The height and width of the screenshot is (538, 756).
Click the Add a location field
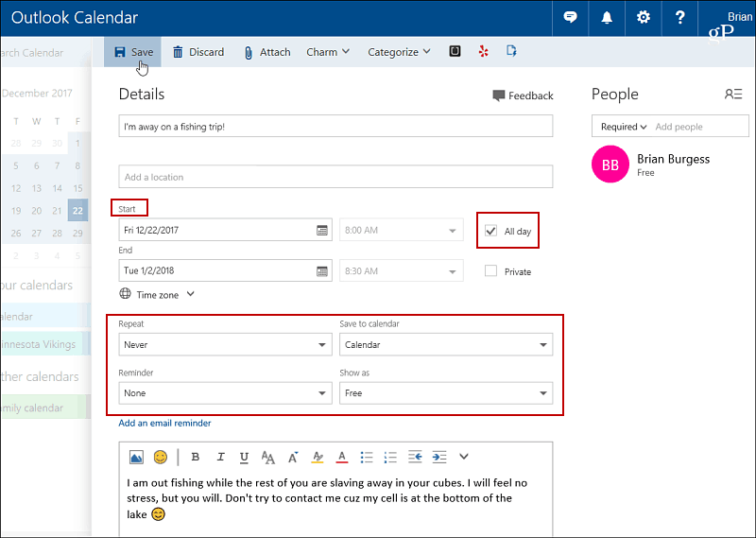pos(335,177)
